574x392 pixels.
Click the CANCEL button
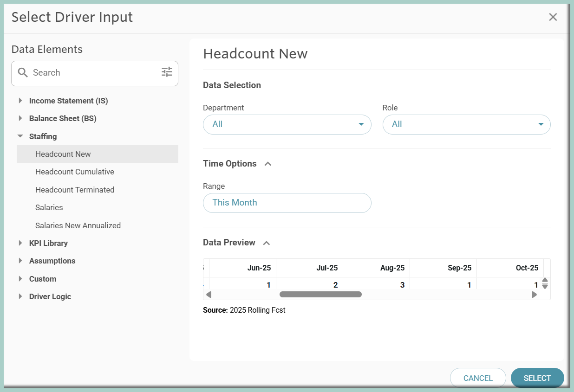coord(478,378)
